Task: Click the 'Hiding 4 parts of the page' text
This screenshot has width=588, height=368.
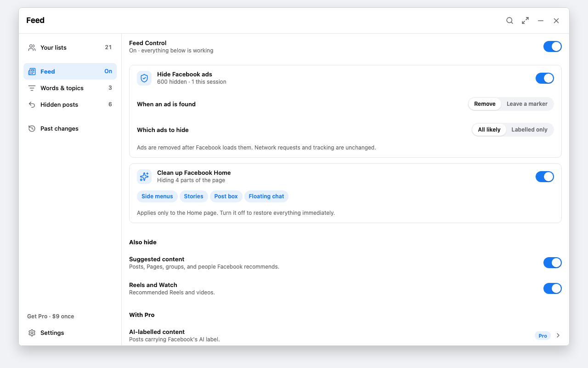Action: [191, 180]
